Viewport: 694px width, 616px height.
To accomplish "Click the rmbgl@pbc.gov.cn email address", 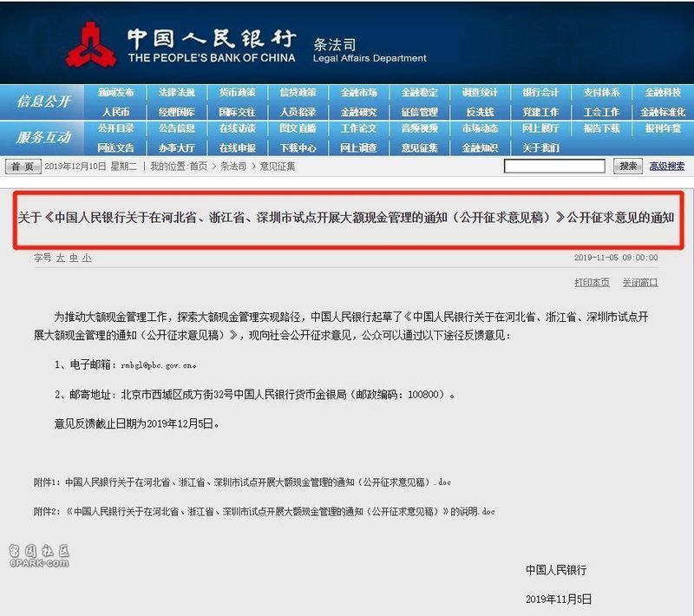I will (159, 365).
